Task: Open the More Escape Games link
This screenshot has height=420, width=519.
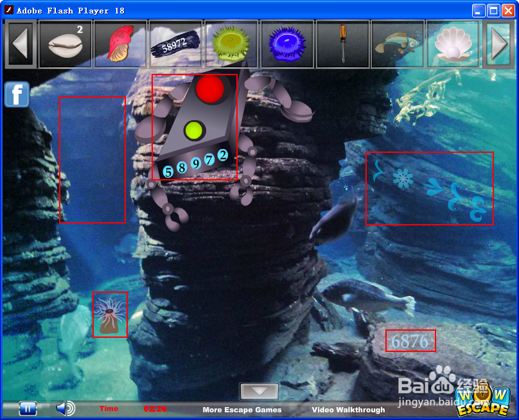Action: pyautogui.click(x=242, y=410)
